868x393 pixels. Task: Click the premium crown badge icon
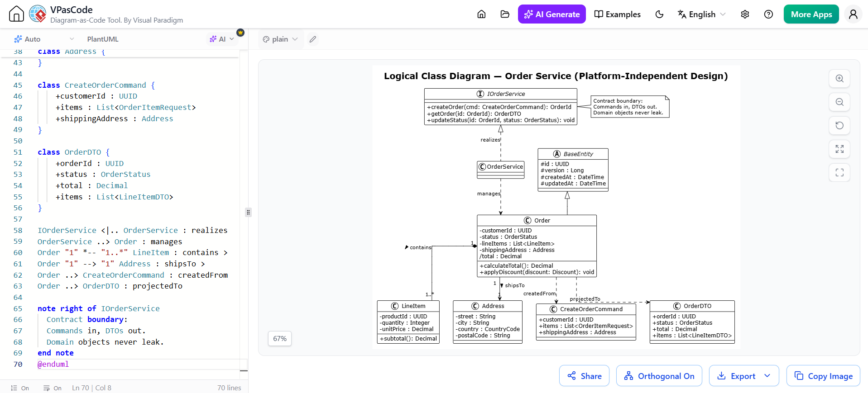[240, 33]
